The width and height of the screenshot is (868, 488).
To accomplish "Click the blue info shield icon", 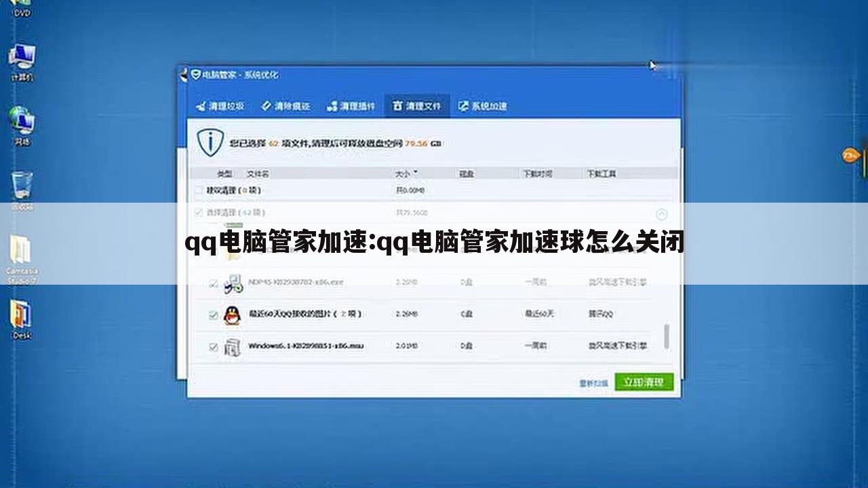I will click(x=210, y=143).
